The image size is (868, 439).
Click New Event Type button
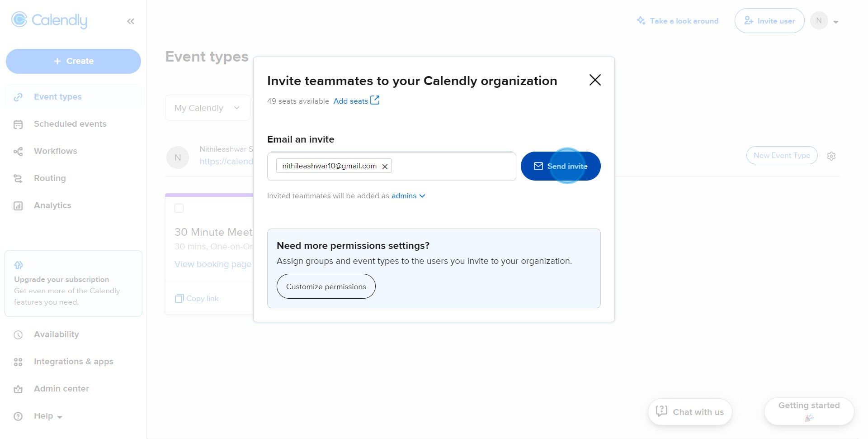(x=782, y=155)
